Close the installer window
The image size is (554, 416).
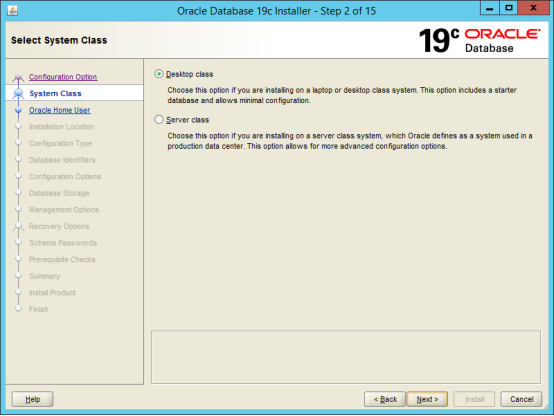pos(533,8)
